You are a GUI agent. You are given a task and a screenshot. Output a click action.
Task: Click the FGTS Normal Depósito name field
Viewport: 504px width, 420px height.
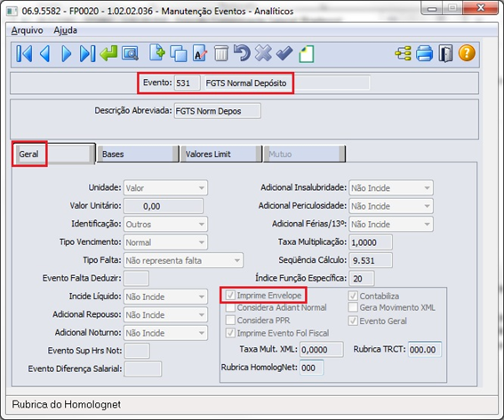[287, 83]
